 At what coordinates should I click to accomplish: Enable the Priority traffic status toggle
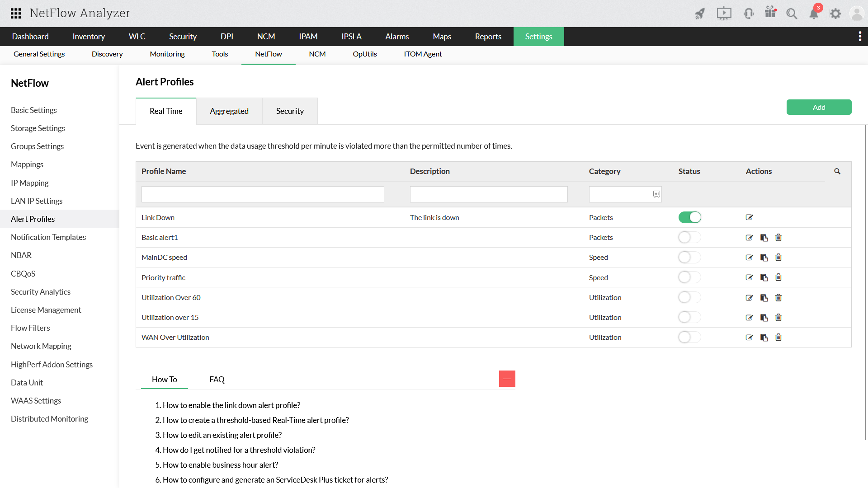tap(689, 277)
